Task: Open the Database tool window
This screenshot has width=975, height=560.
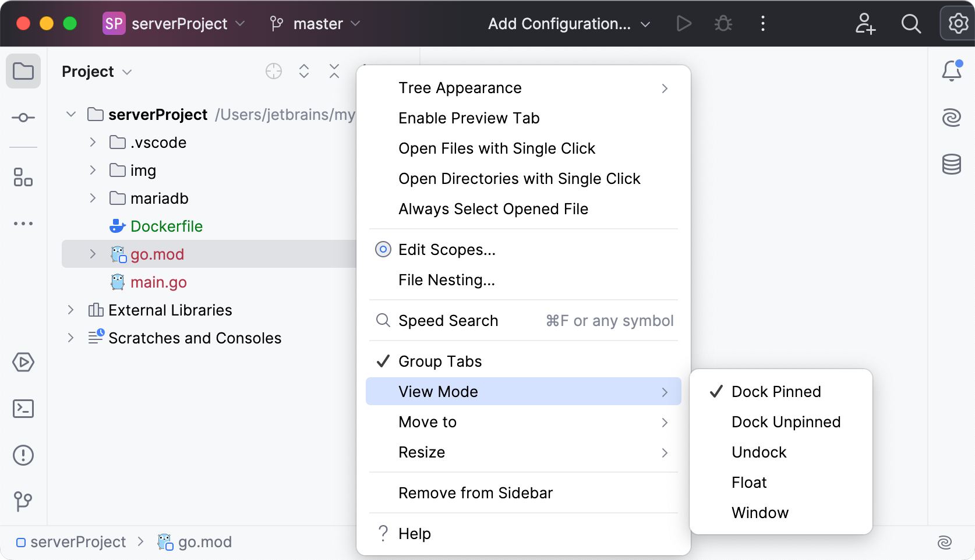Action: click(952, 164)
